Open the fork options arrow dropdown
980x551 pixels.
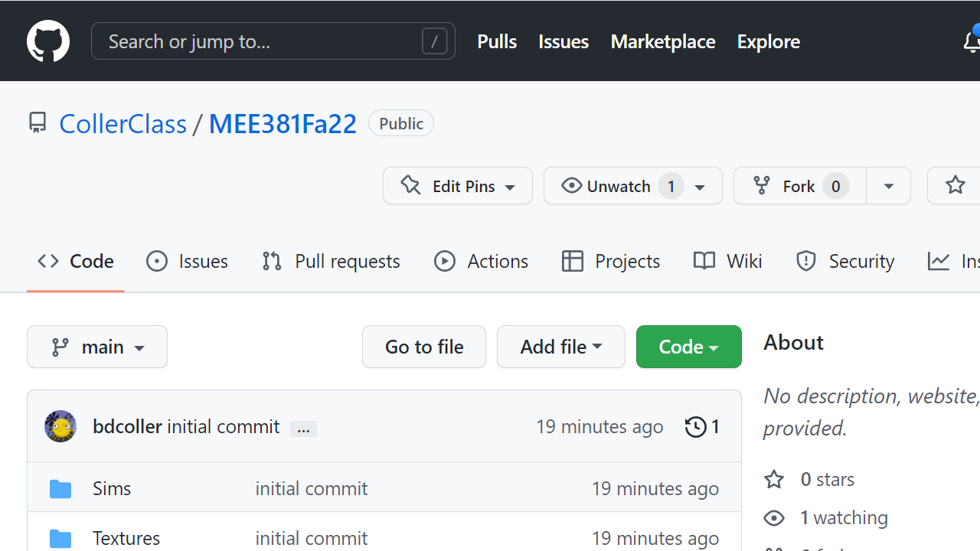click(x=888, y=186)
